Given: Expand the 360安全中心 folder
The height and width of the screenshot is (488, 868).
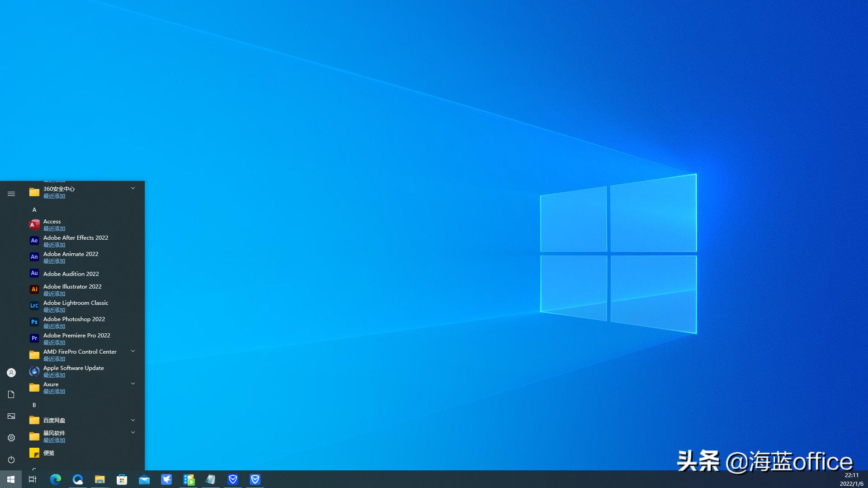Looking at the screenshot, I should [133, 188].
